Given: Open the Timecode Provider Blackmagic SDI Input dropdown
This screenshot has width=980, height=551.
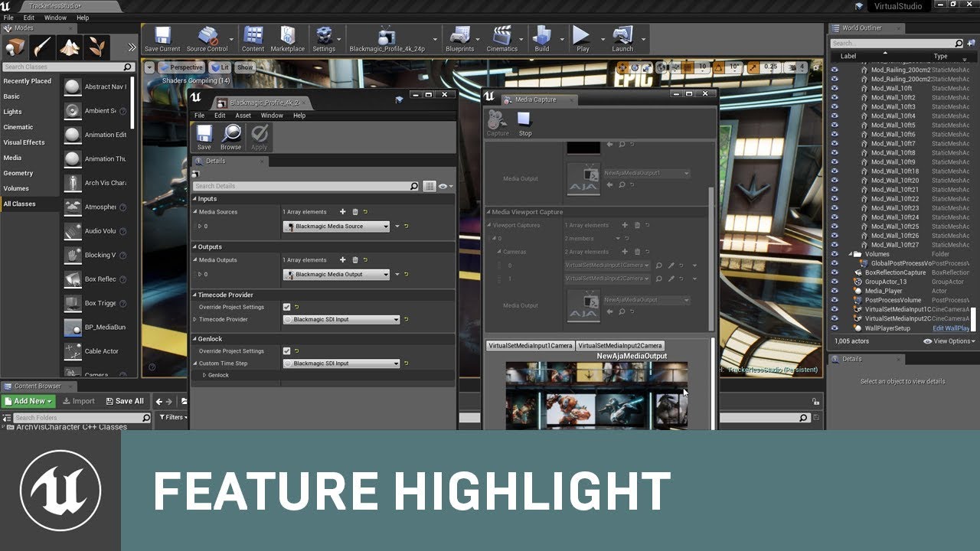Looking at the screenshot, I should (x=341, y=319).
